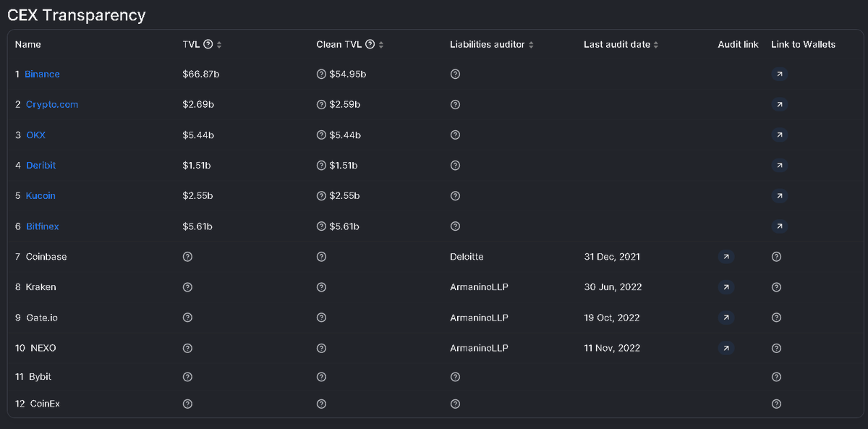Open NEXO audit link arrow
Viewport: 868px width, 429px height.
tap(726, 348)
